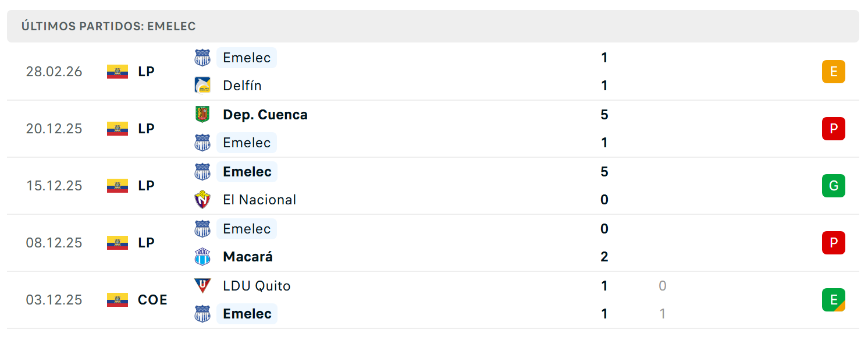Click the El Nacional team crest
The height and width of the screenshot is (340, 868).
[x=202, y=200]
